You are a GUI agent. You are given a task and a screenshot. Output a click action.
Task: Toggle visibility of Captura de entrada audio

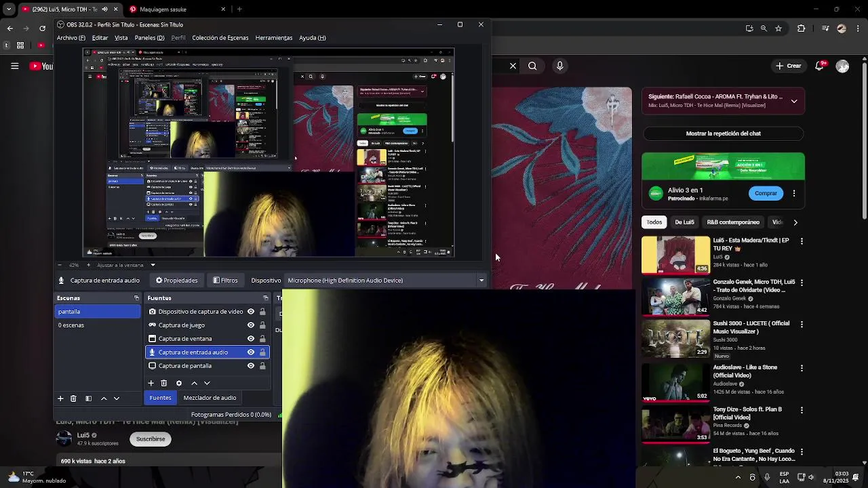tap(251, 352)
